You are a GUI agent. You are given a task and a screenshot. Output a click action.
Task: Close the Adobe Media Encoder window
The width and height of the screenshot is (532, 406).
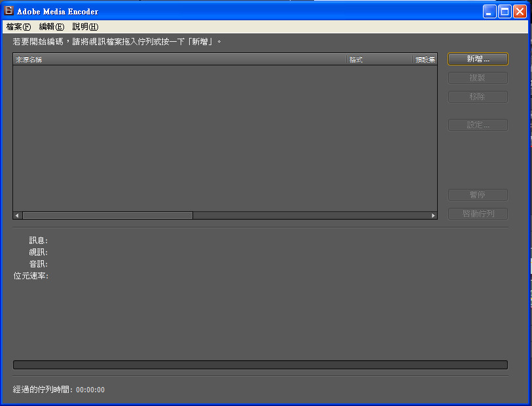pyautogui.click(x=520, y=12)
